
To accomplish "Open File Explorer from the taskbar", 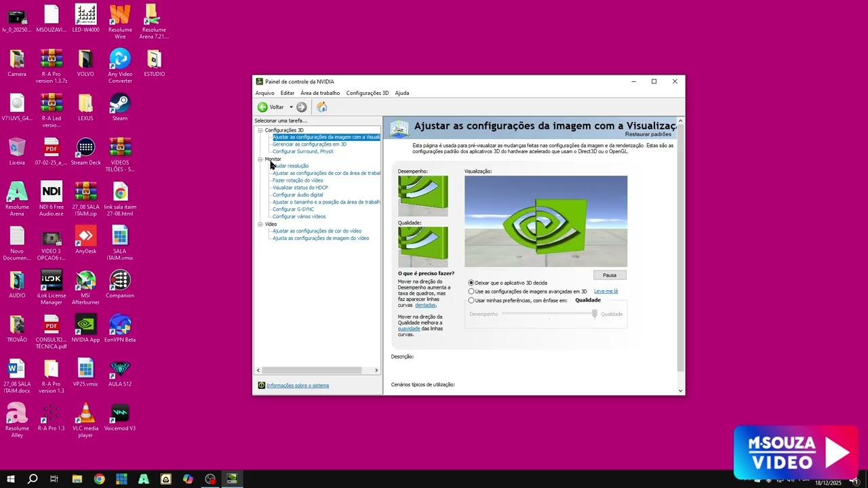I will [77, 479].
